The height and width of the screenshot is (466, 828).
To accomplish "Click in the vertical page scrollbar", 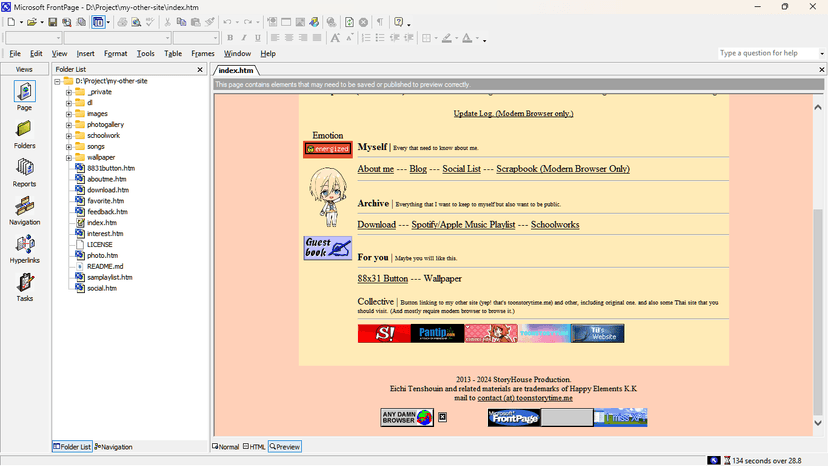I will (x=821, y=250).
